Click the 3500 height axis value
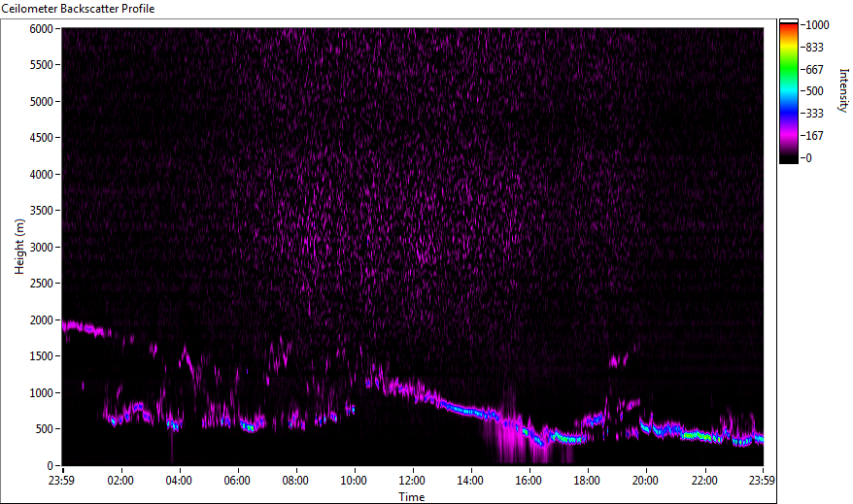This screenshot has height=504, width=853. (42, 211)
